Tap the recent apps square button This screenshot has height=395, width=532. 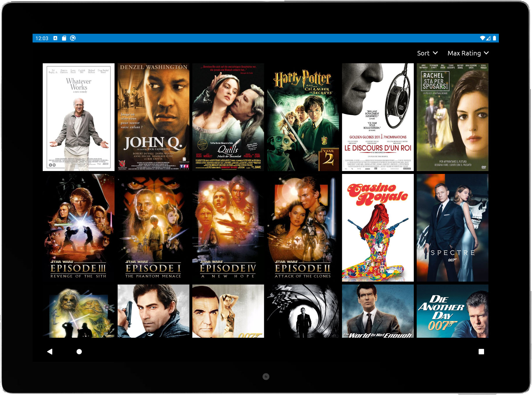click(481, 352)
